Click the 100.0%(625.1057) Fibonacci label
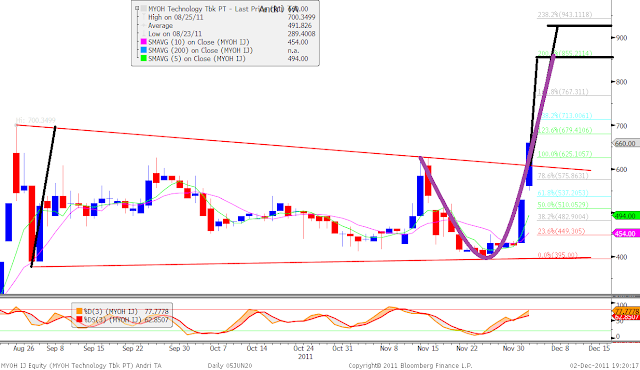The image size is (640, 370). (564, 154)
